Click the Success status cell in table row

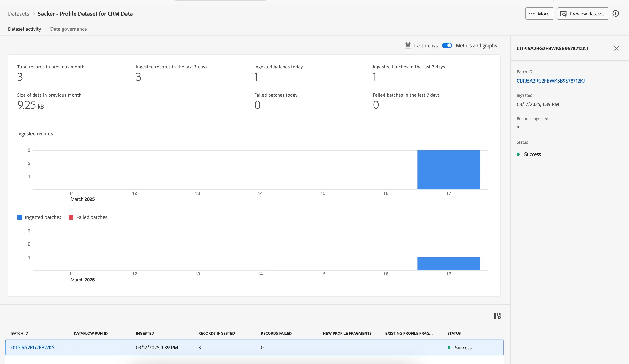(460, 348)
